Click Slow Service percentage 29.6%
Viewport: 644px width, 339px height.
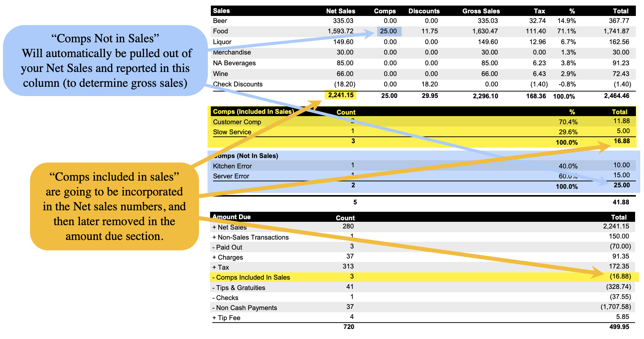[x=568, y=132]
